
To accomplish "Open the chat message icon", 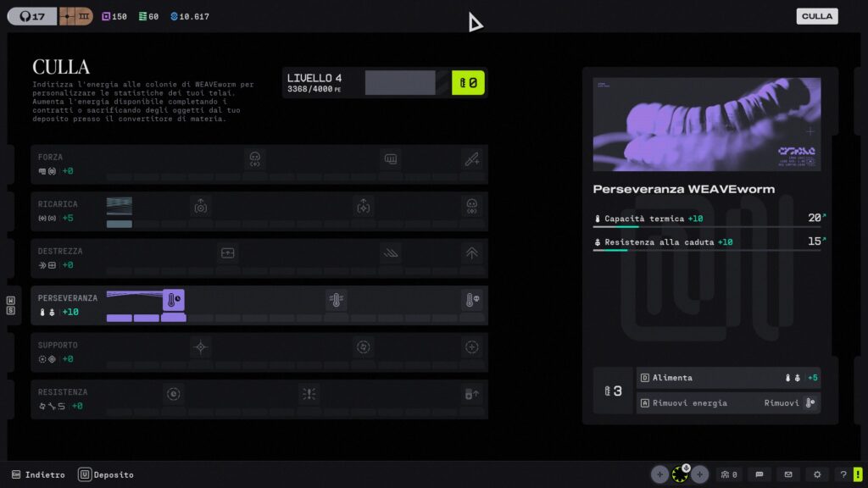I will pyautogui.click(x=759, y=474).
